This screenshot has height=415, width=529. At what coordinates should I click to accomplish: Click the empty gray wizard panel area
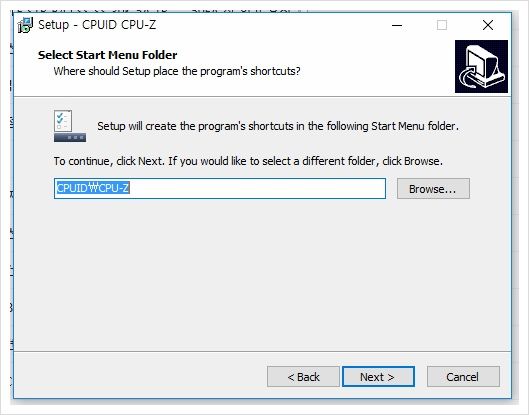pos(262,273)
